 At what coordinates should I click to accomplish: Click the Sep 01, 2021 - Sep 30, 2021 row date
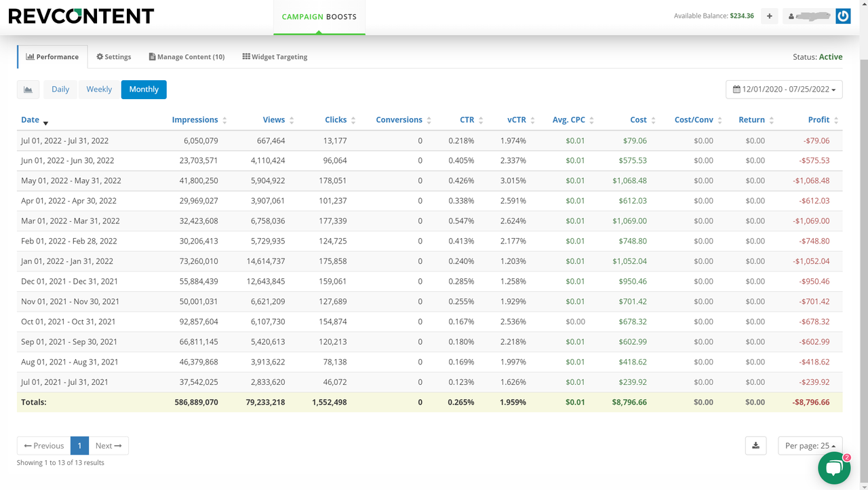[69, 341]
